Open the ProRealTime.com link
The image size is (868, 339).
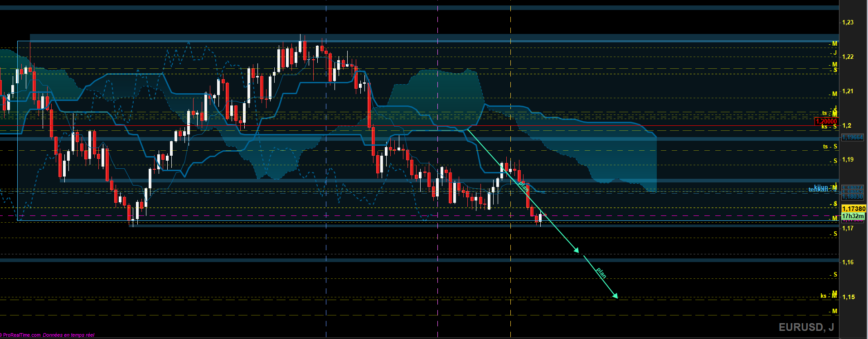(21, 335)
